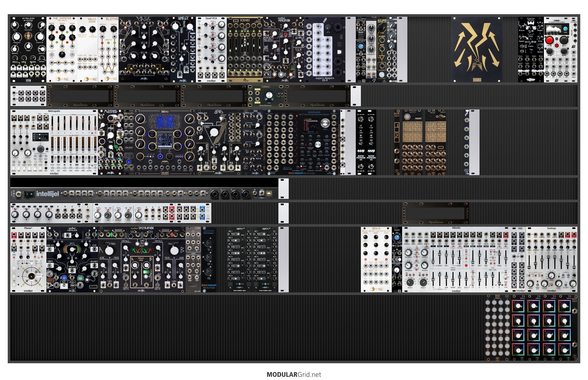Click the Spectraphon module
The height and width of the screenshot is (380, 588).
click(x=142, y=259)
